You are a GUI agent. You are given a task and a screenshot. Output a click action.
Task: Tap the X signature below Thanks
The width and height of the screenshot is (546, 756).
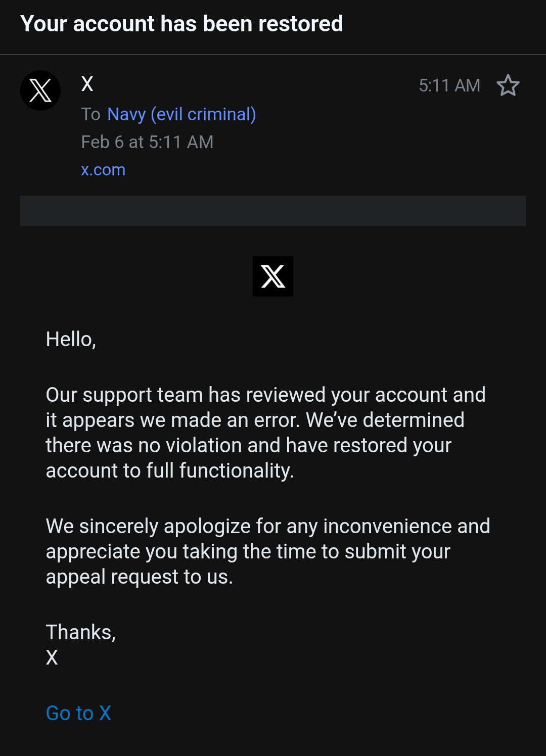click(52, 657)
